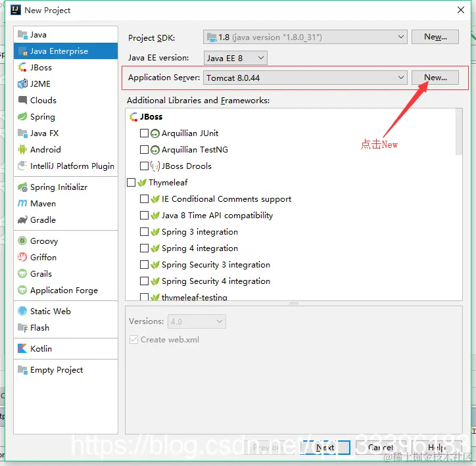Click the splitter handle below frameworks list
Viewport: 476px width, 466px height.
click(x=293, y=303)
